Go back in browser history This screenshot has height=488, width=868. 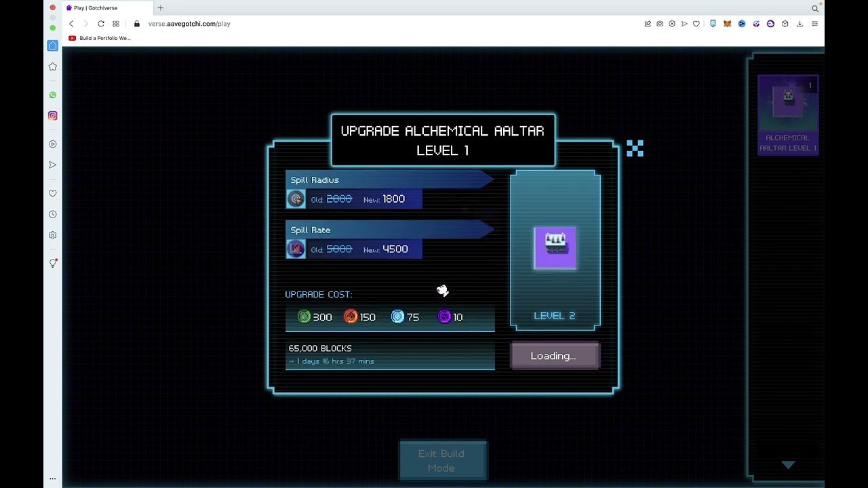point(71,24)
